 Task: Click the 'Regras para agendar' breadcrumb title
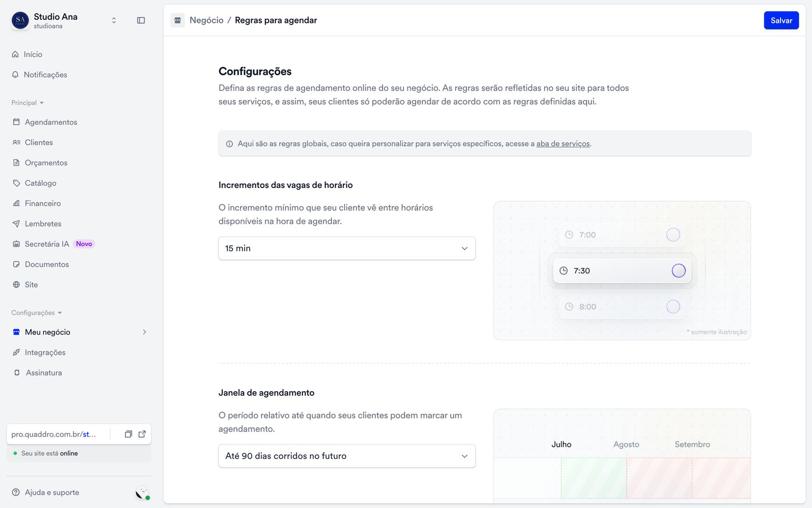[x=276, y=20]
